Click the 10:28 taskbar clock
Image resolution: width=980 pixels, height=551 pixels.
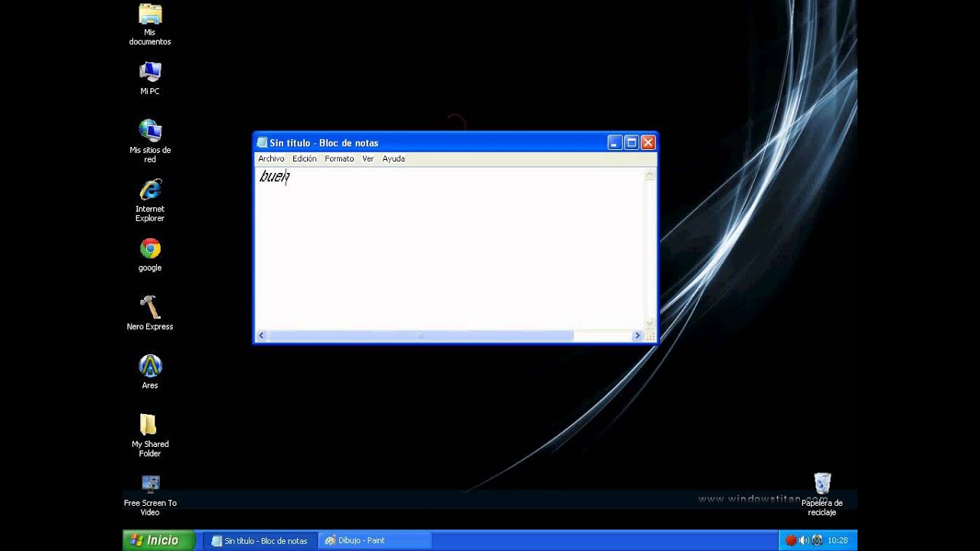[x=838, y=540]
